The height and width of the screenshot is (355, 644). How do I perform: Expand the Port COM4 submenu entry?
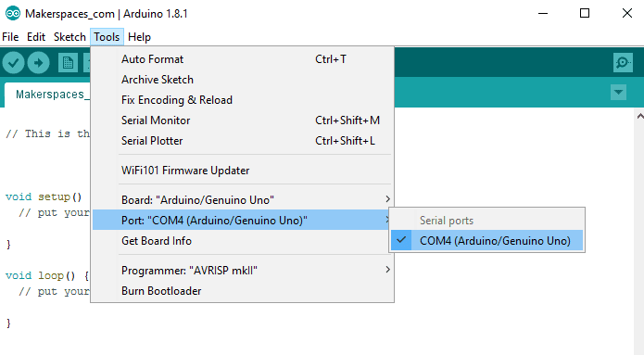point(243,221)
